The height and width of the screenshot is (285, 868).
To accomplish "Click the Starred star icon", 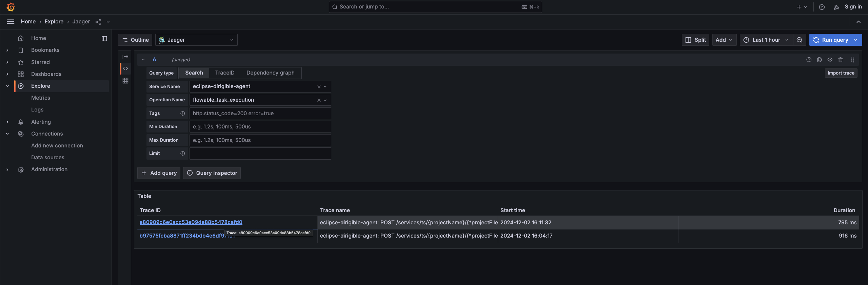I will pos(21,62).
